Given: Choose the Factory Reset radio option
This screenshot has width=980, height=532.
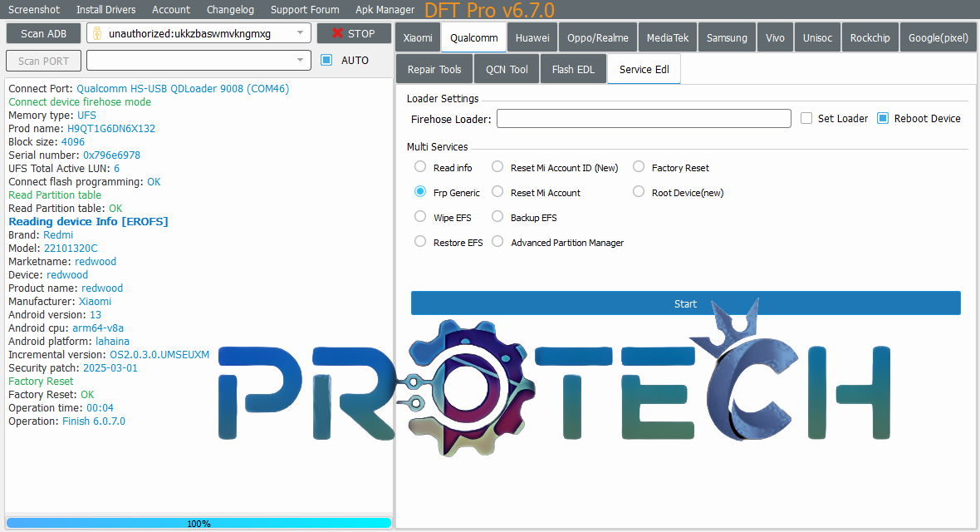Looking at the screenshot, I should [x=638, y=167].
